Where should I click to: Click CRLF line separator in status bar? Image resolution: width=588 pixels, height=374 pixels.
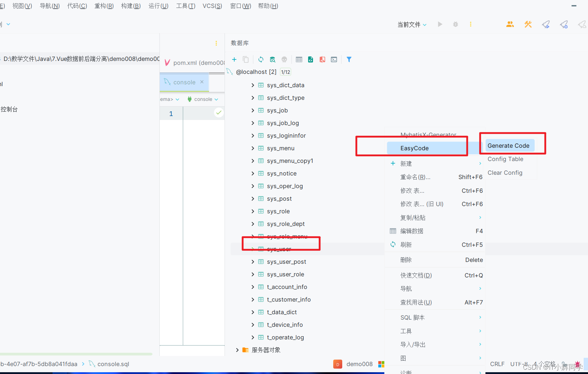point(497,364)
